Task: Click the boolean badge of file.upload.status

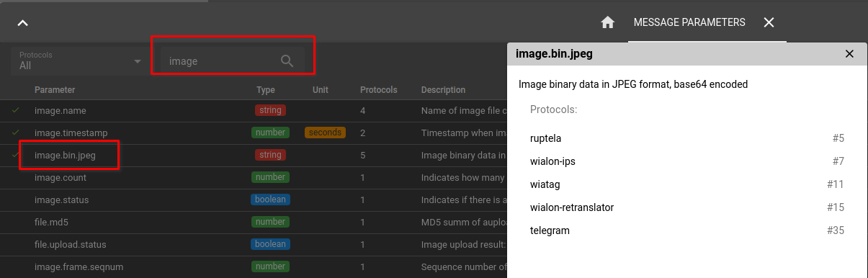Action: tap(270, 244)
